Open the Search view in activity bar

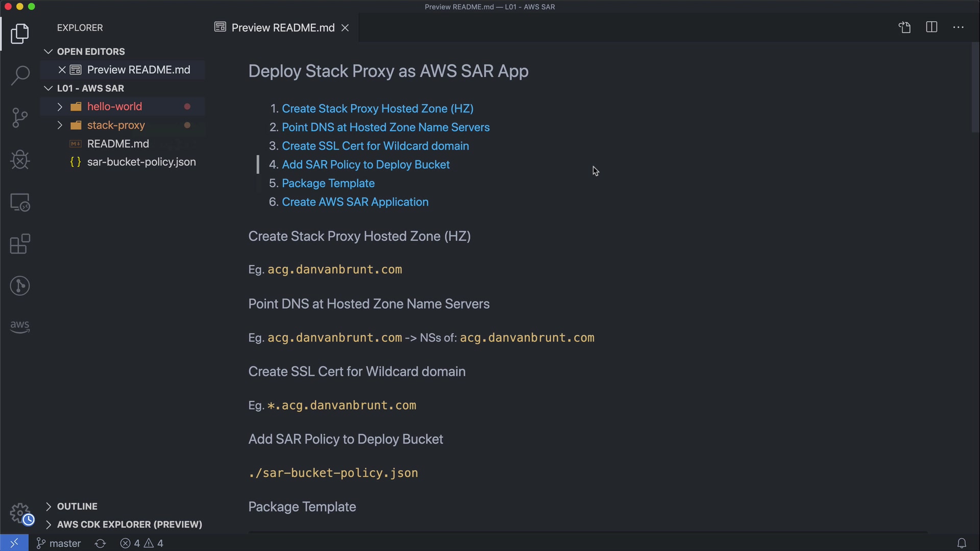(20, 76)
